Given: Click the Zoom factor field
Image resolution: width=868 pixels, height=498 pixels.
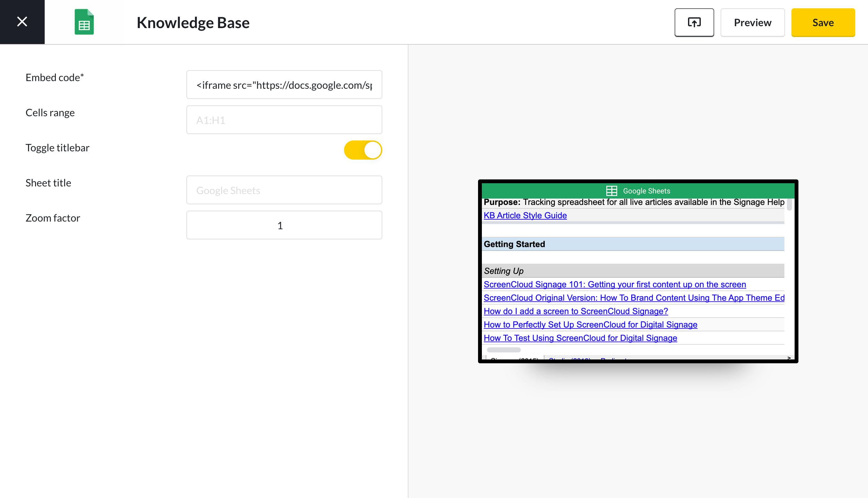Looking at the screenshot, I should [x=284, y=225].
